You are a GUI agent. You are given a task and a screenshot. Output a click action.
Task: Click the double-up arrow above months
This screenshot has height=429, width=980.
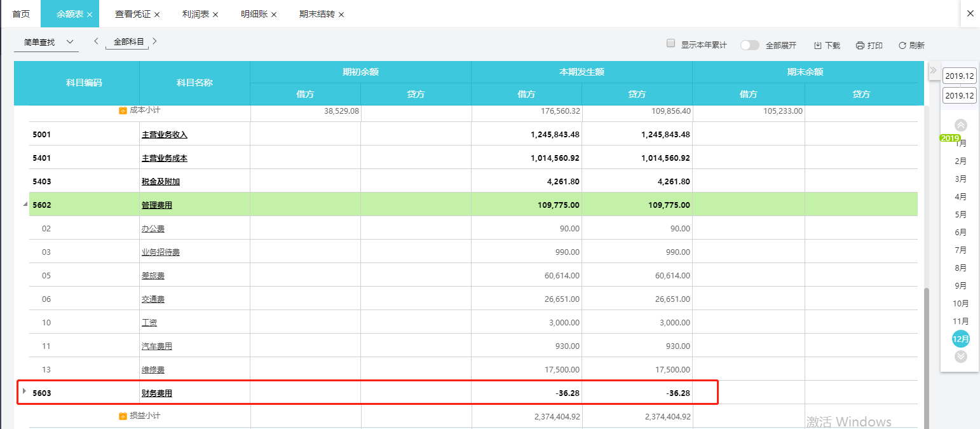pos(961,125)
